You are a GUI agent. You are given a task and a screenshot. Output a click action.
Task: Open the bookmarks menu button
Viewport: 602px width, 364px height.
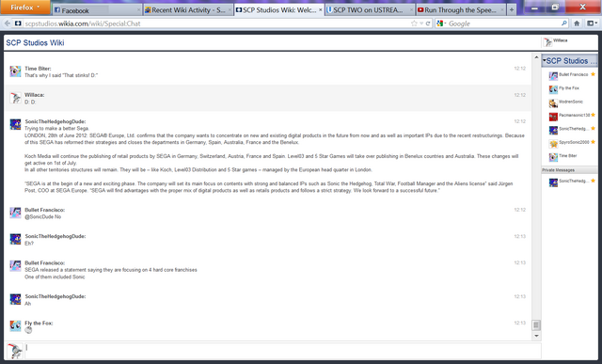tap(592, 24)
